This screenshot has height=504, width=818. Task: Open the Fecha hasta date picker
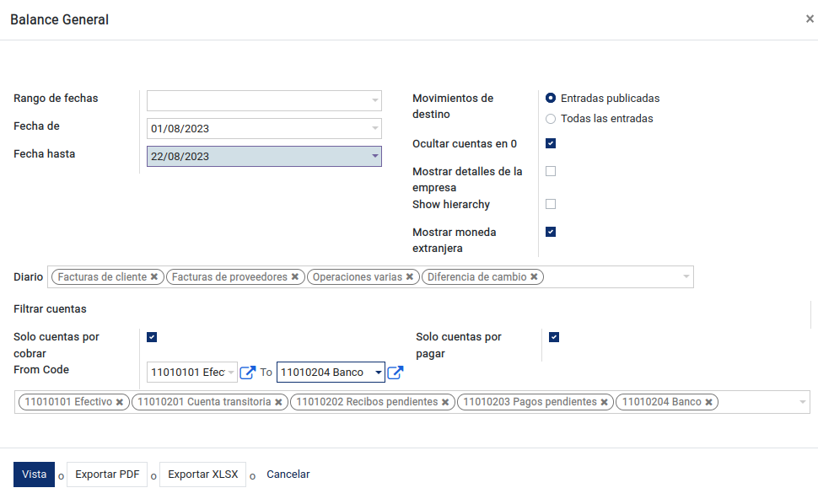tap(264, 157)
